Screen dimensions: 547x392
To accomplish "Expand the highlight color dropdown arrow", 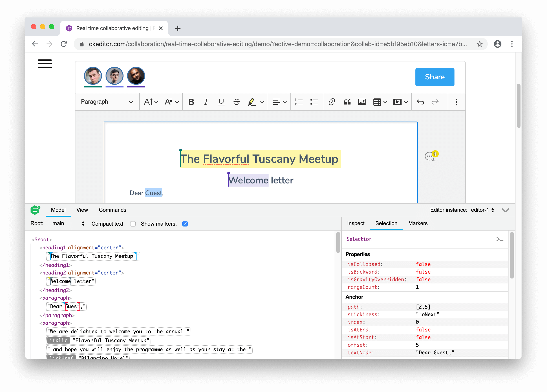I will (x=262, y=102).
